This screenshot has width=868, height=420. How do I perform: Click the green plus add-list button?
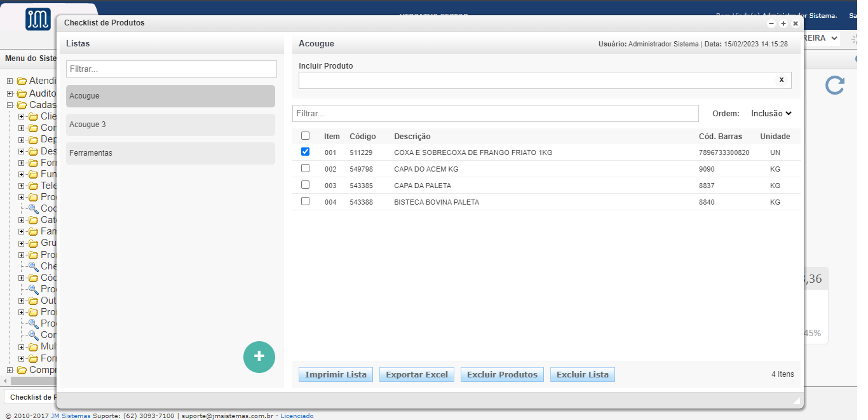259,357
